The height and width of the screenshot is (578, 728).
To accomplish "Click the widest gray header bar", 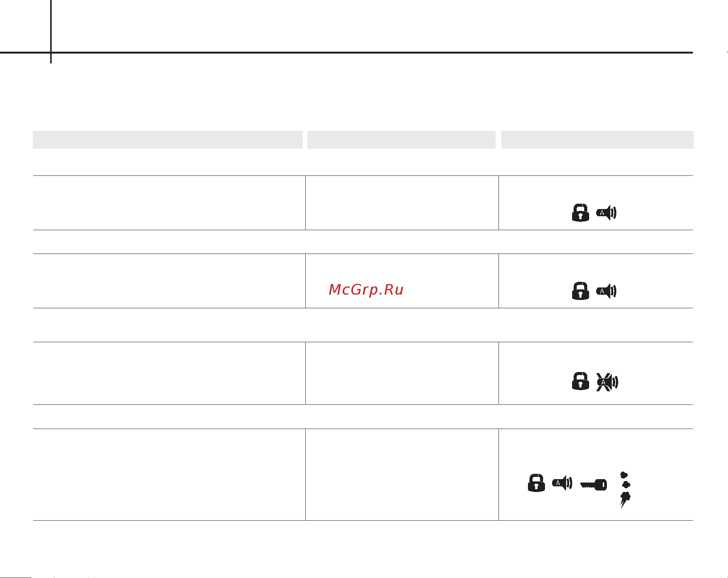I will 168,140.
